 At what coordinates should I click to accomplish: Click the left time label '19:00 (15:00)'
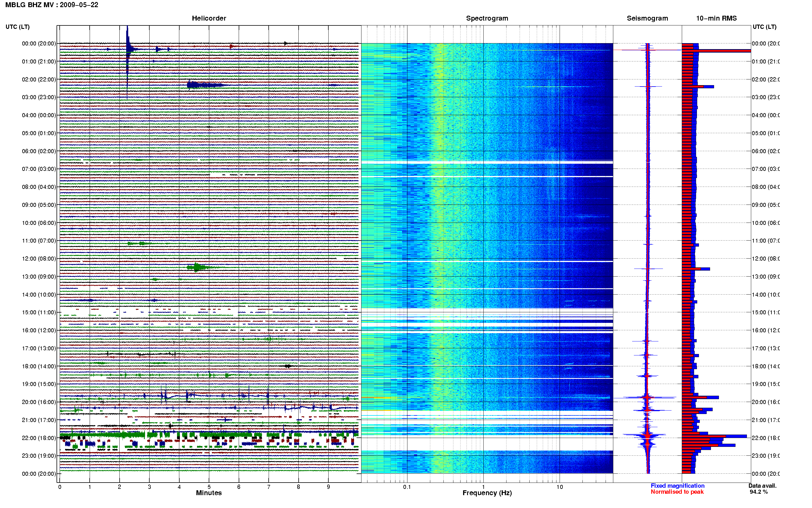pyautogui.click(x=39, y=384)
